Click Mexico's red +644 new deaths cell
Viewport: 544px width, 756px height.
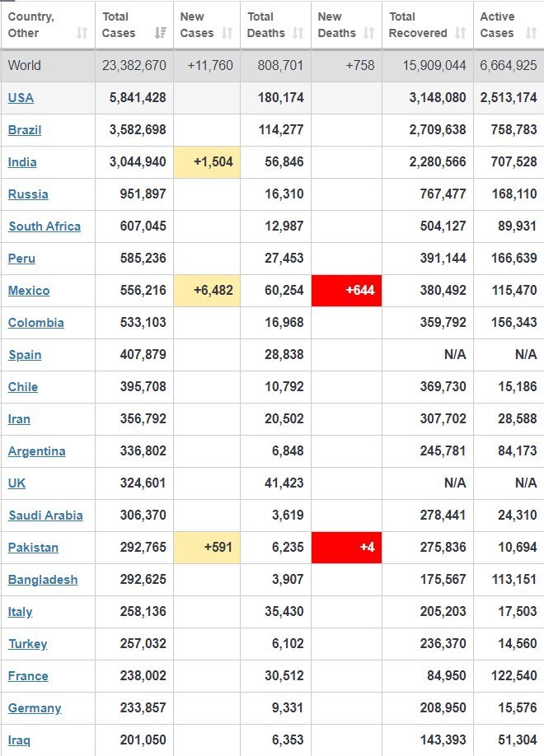point(346,291)
